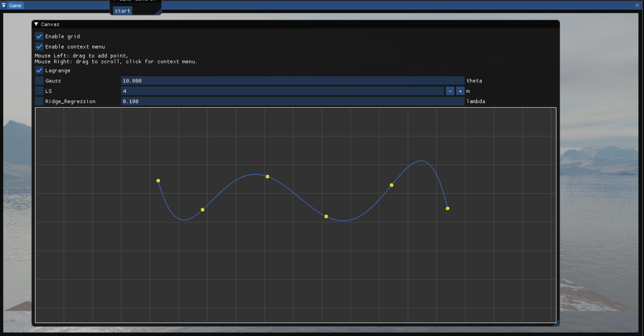Decrease m with the minus button
644x336 pixels.
tap(450, 91)
